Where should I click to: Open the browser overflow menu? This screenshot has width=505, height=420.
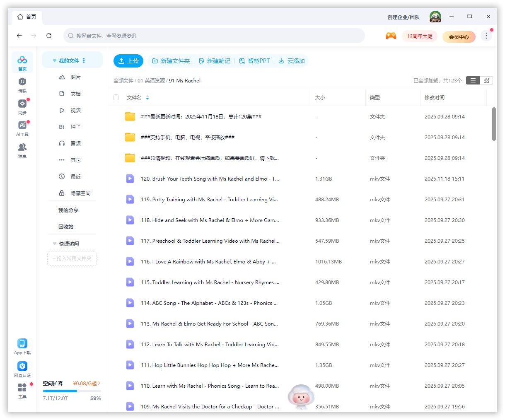pos(486,36)
